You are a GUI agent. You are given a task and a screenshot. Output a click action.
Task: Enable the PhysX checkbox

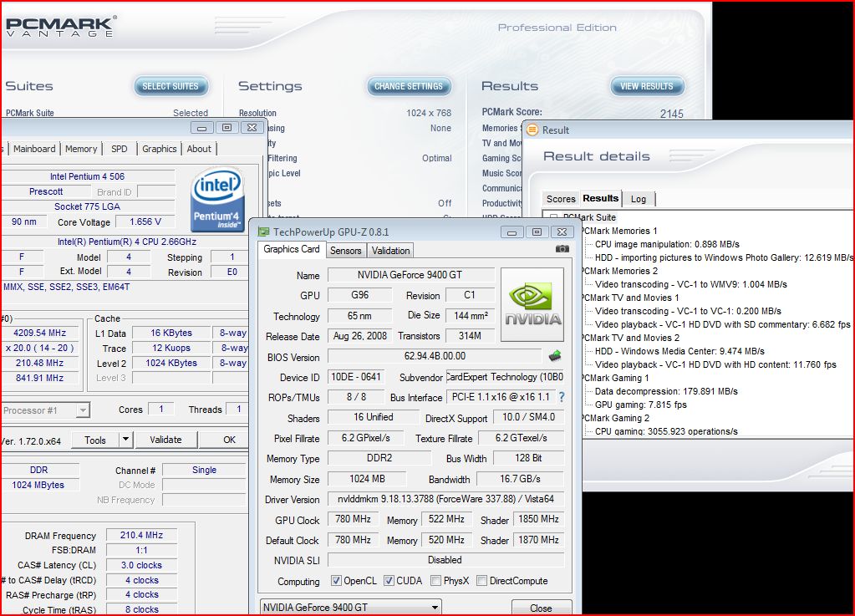[435, 581]
